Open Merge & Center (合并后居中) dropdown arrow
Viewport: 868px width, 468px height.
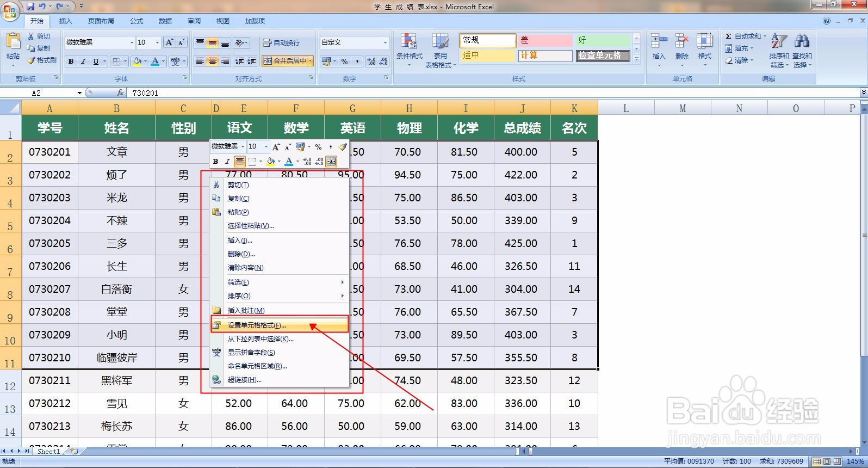(x=311, y=61)
